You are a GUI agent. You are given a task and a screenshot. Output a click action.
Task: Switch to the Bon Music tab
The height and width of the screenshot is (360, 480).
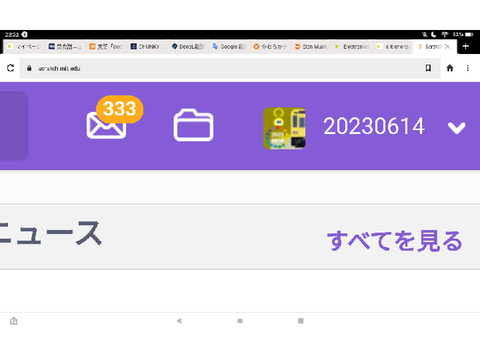tap(311, 46)
